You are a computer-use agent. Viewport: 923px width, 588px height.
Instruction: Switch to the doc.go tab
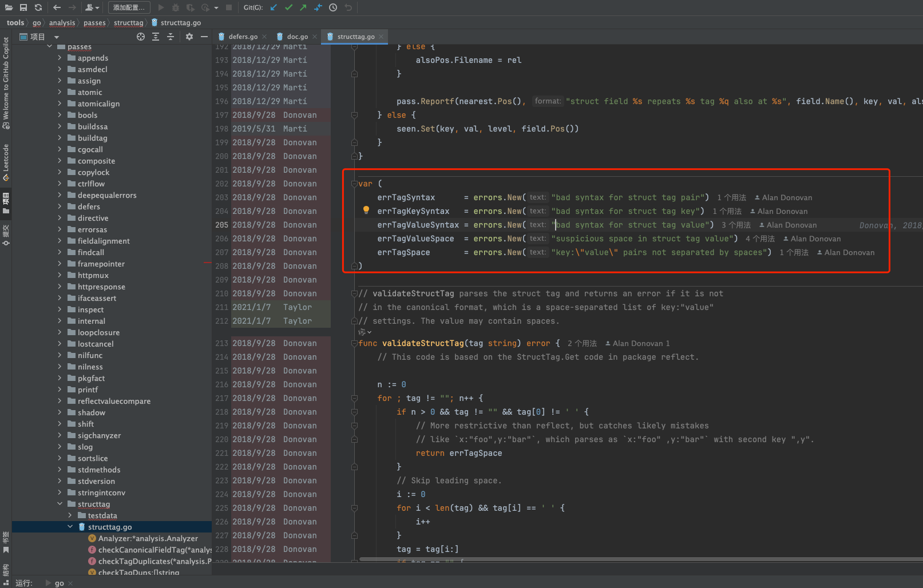(x=297, y=37)
